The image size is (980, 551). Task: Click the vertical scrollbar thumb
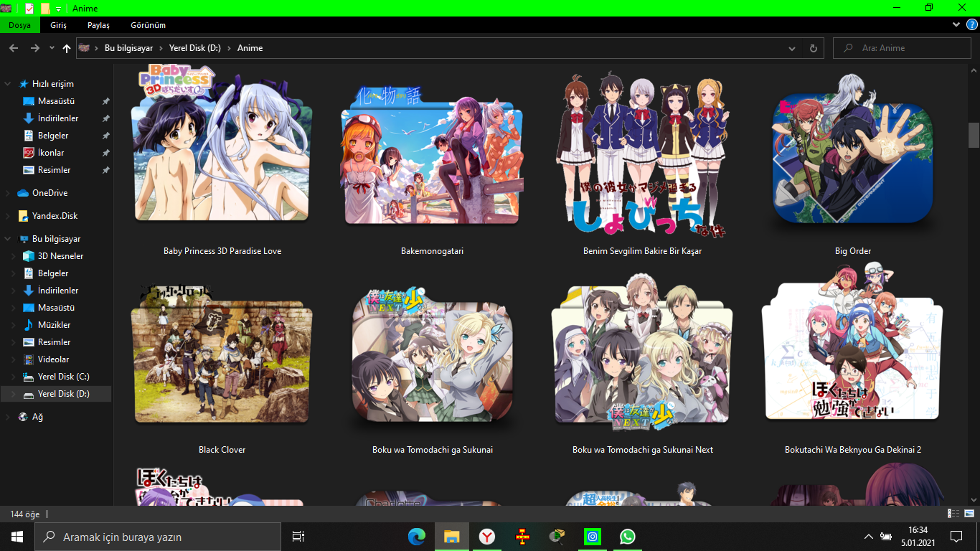pyautogui.click(x=974, y=134)
